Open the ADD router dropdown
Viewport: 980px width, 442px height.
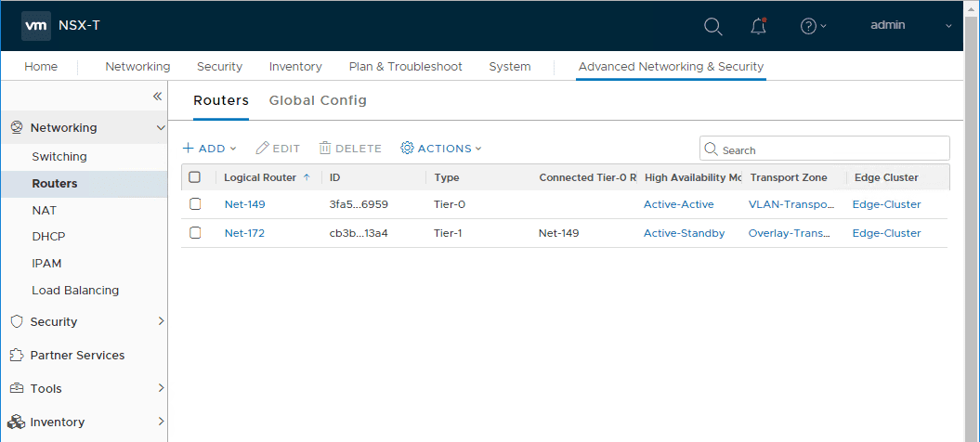(x=209, y=149)
